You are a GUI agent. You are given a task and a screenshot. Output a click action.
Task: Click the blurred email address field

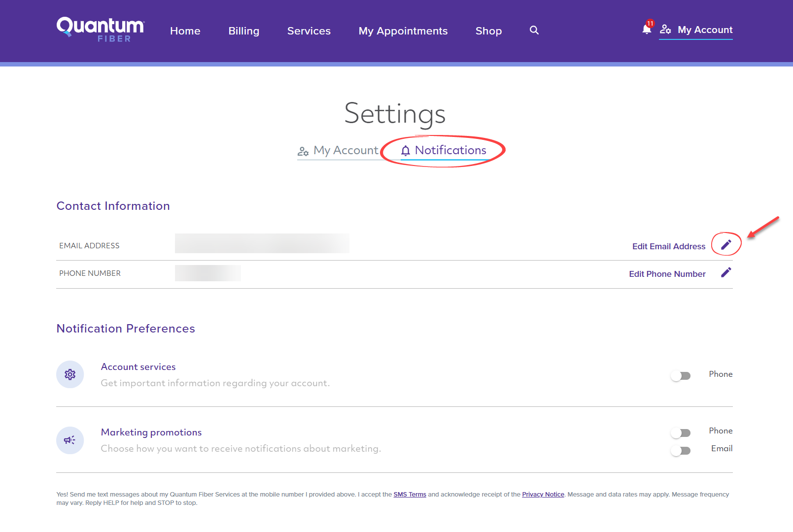261,243
